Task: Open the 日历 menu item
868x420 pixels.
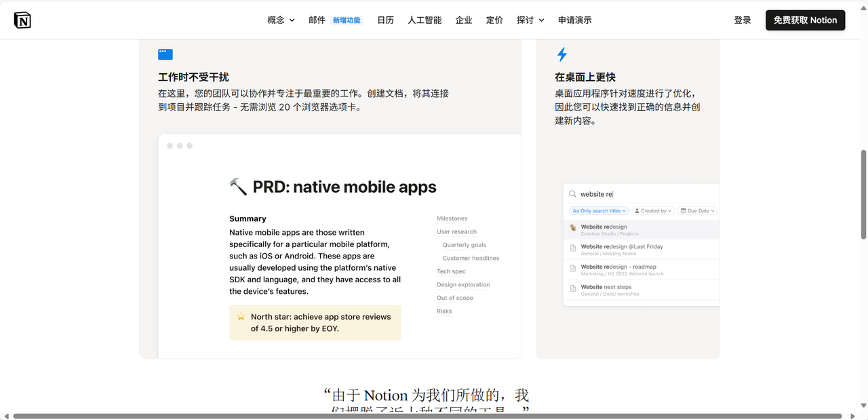Action: [385, 20]
